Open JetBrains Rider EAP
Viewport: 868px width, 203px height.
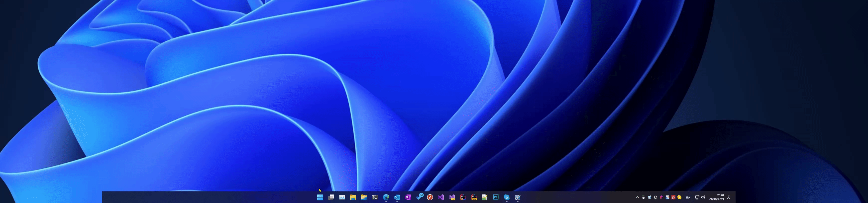click(x=474, y=197)
